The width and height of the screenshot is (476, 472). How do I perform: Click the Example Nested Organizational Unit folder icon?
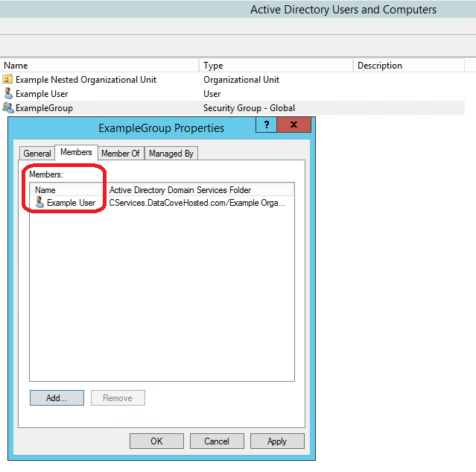pyautogui.click(x=7, y=80)
